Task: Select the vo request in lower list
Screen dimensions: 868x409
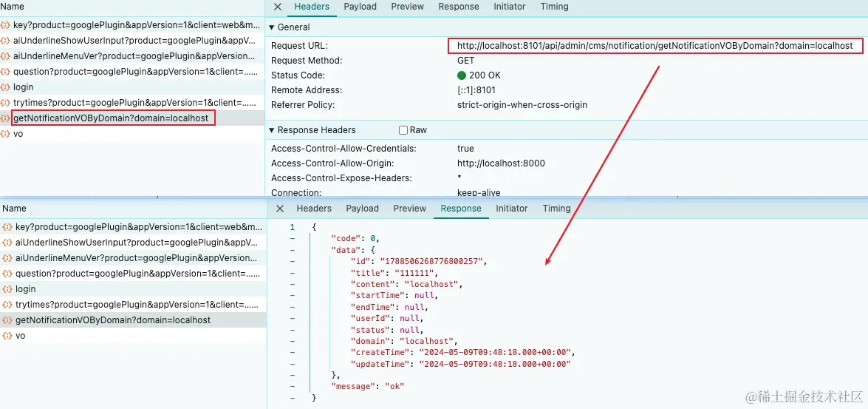Action: coord(133,335)
